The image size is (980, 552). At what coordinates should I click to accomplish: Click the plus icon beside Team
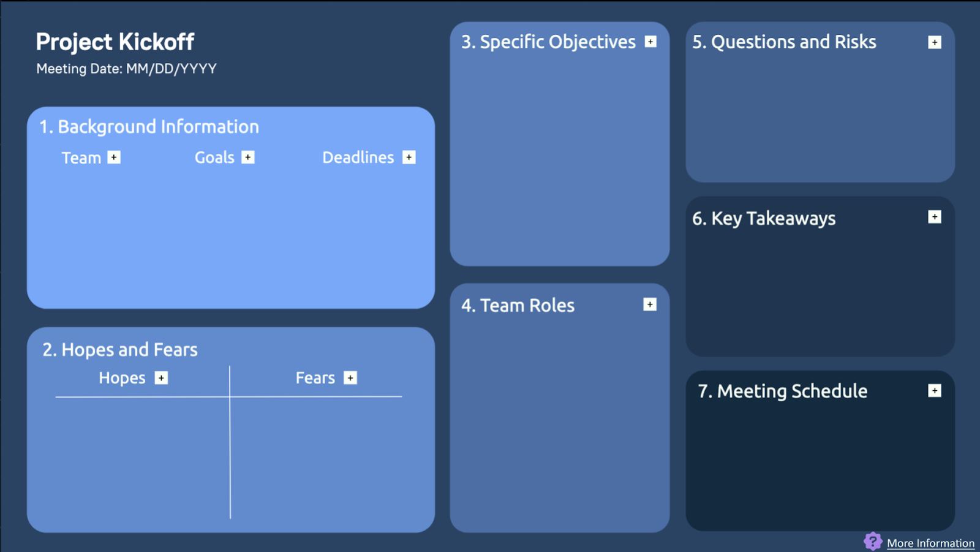click(x=114, y=157)
